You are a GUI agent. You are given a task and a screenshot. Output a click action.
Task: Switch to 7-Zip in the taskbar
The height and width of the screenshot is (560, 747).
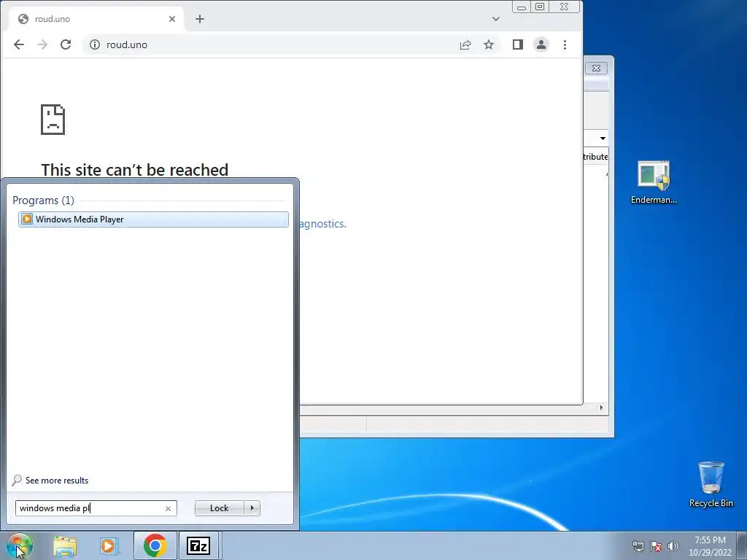coord(198,545)
